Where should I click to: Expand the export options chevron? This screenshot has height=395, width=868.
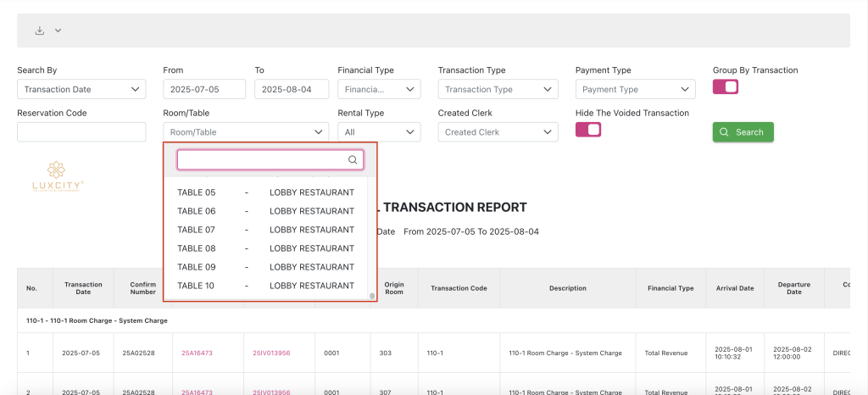[x=58, y=31]
